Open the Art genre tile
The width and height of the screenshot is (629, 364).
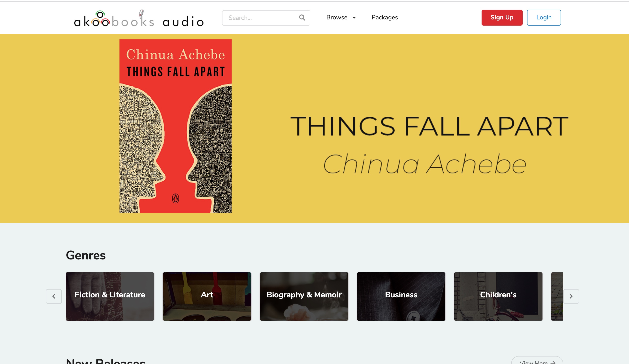[x=207, y=296]
